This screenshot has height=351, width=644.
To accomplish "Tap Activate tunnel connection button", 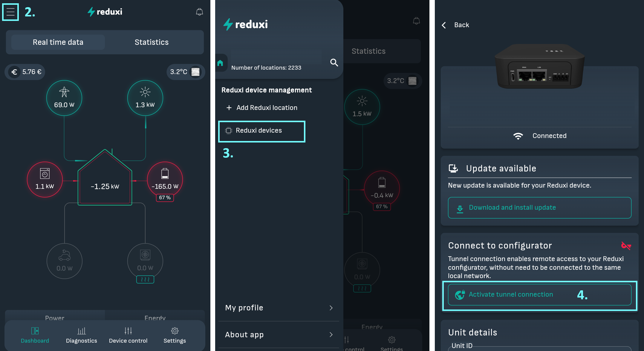I will point(540,295).
